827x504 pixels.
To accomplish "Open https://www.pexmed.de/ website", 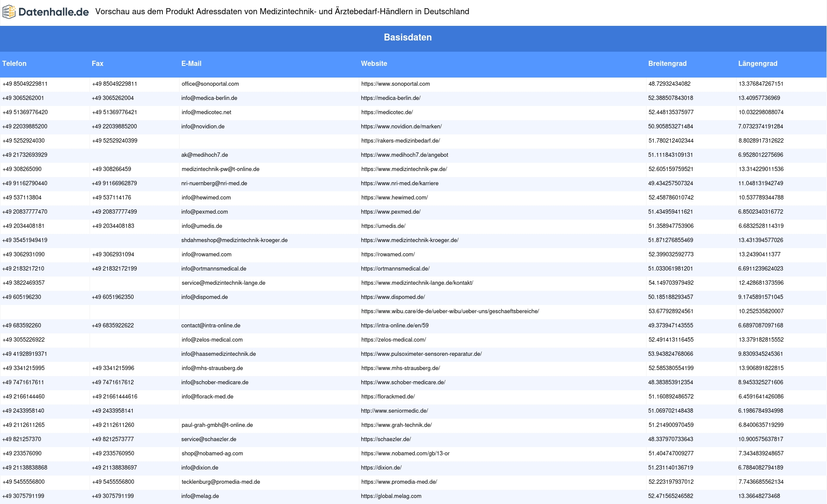I will [391, 212].
